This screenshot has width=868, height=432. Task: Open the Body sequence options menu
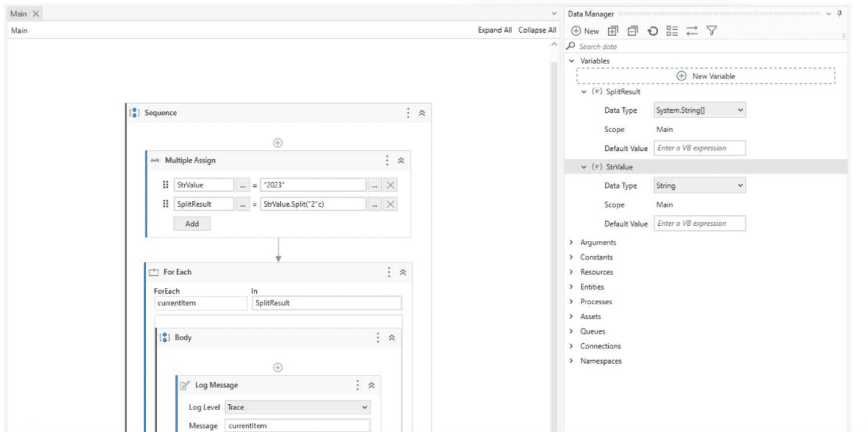coord(378,338)
